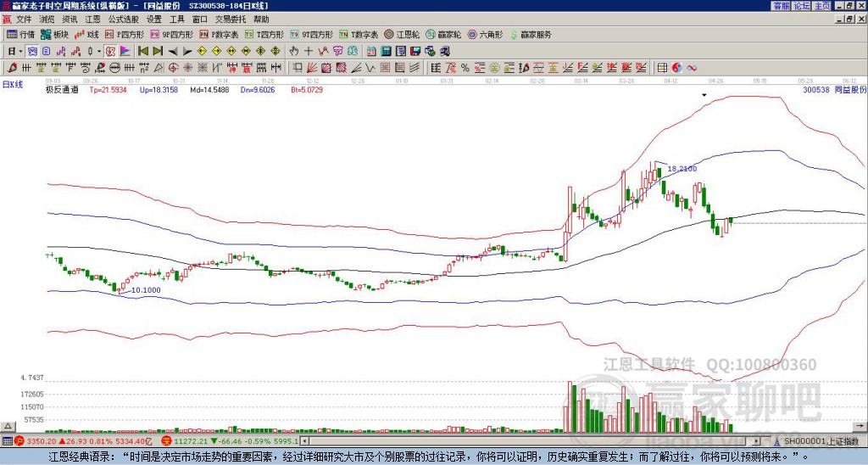868x465 pixels.
Task: Click the colored flag icon
Action: 125,52
